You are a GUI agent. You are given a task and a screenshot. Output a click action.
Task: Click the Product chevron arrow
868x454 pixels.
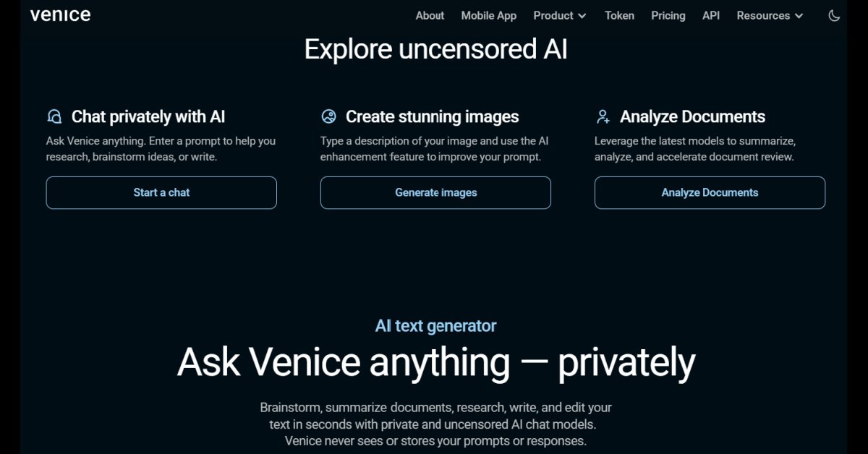click(582, 16)
